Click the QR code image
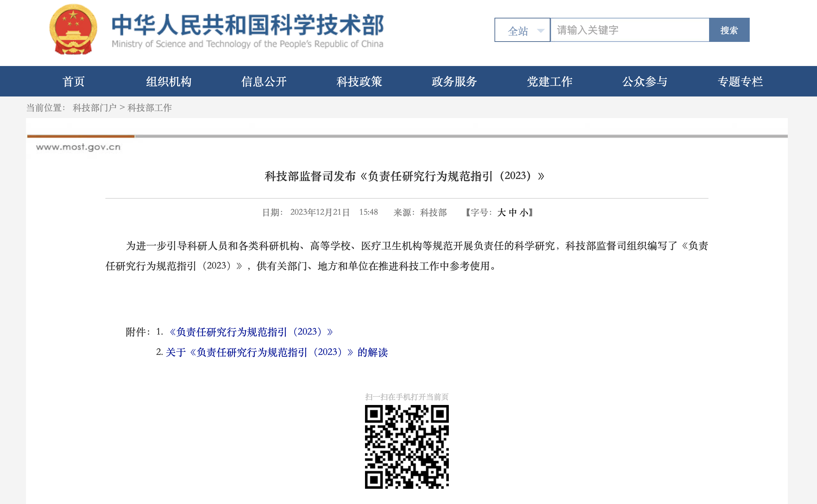 (406, 447)
